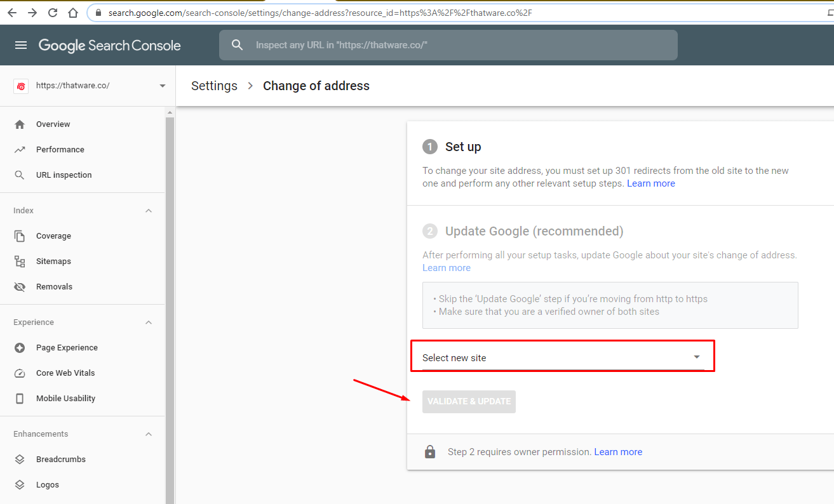Click the Performance trend-line icon
The width and height of the screenshot is (834, 504).
[20, 150]
